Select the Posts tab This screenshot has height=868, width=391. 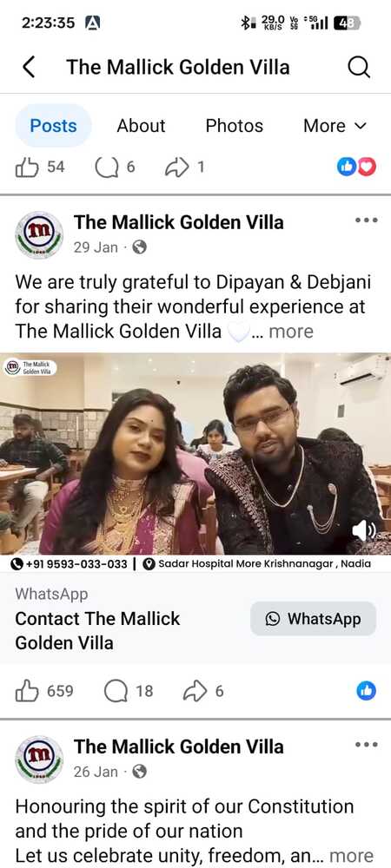(53, 126)
